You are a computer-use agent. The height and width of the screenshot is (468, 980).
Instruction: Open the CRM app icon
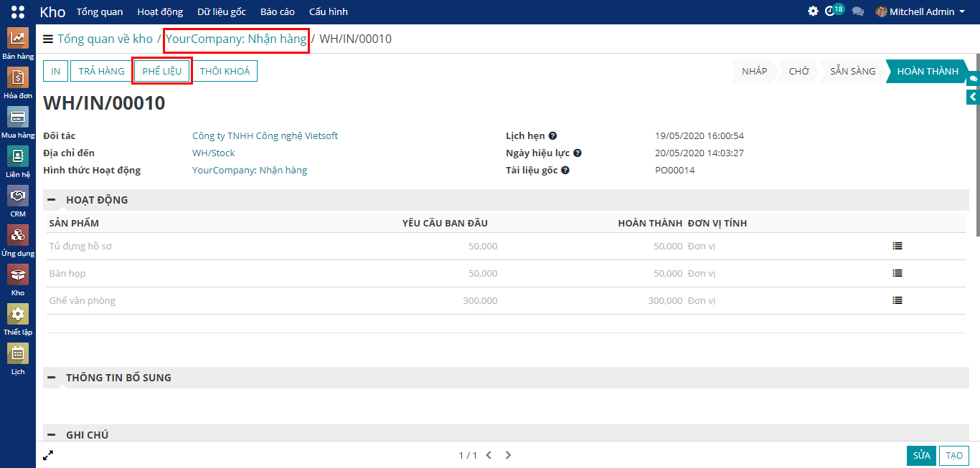pyautogui.click(x=18, y=196)
